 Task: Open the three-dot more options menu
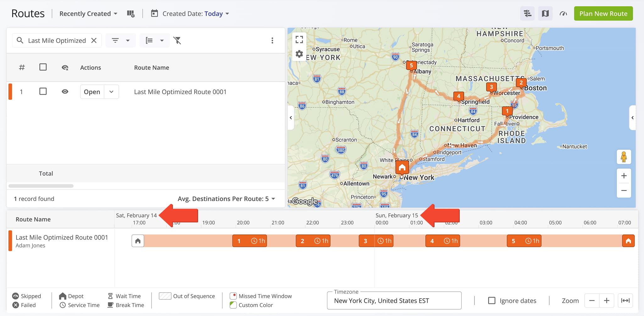[272, 40]
